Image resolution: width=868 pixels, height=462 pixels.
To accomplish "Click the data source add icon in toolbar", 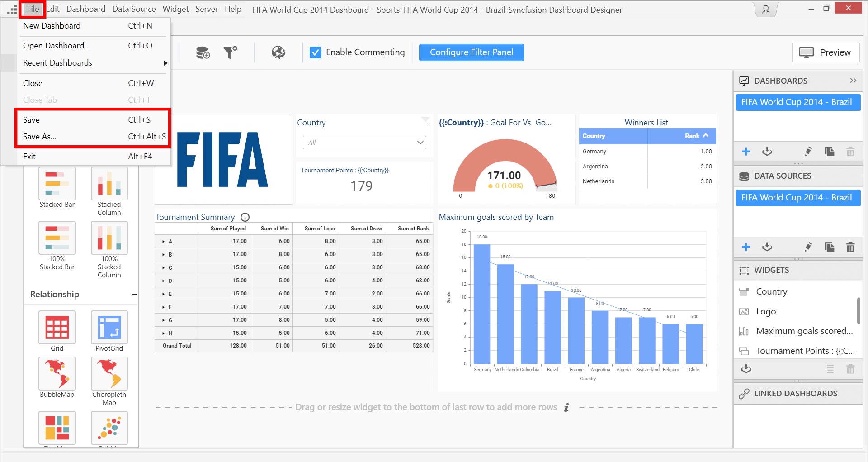I will coord(203,52).
